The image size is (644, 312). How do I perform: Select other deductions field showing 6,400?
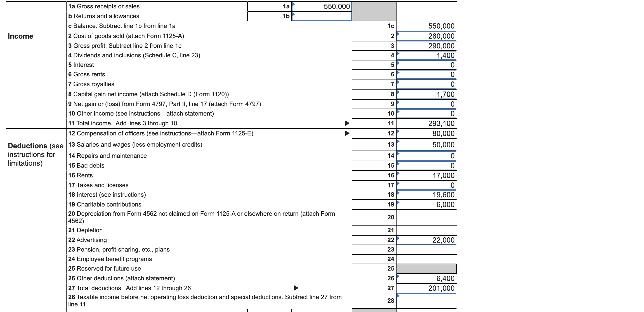(x=426, y=278)
